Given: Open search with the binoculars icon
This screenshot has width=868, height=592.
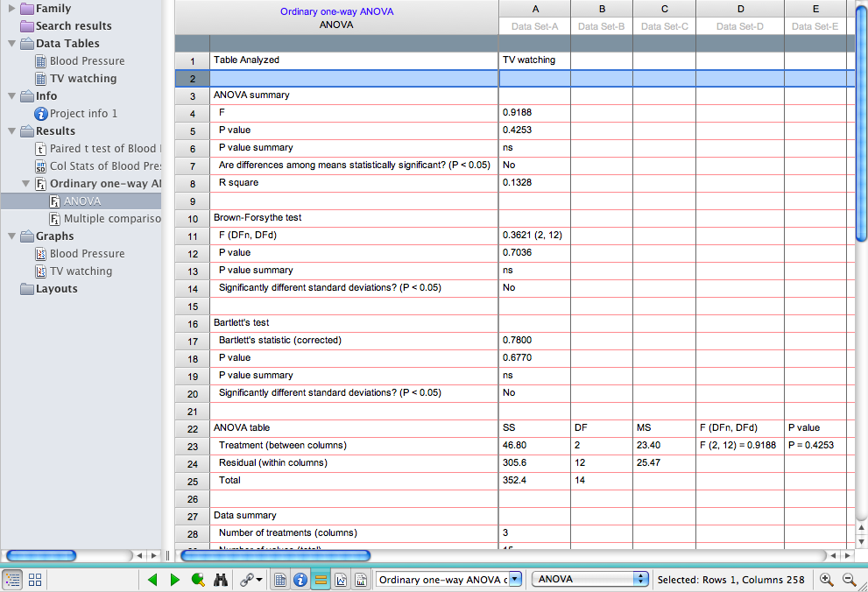Looking at the screenshot, I should (222, 580).
